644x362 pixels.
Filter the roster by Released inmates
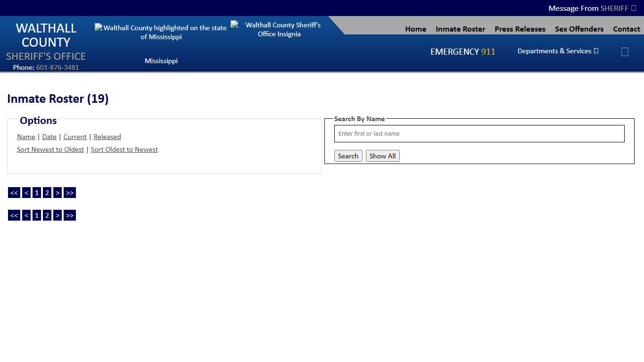(x=107, y=137)
